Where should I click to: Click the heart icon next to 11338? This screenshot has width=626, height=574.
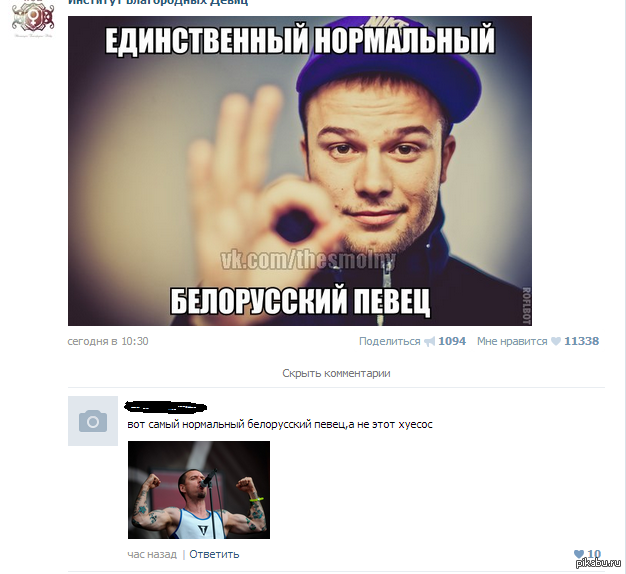point(556,341)
